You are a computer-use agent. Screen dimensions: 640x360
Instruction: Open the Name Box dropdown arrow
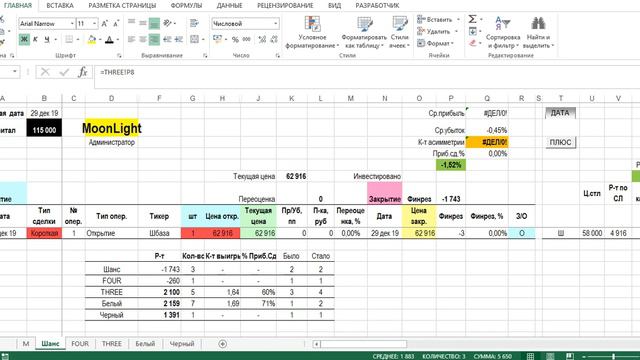click(15, 72)
